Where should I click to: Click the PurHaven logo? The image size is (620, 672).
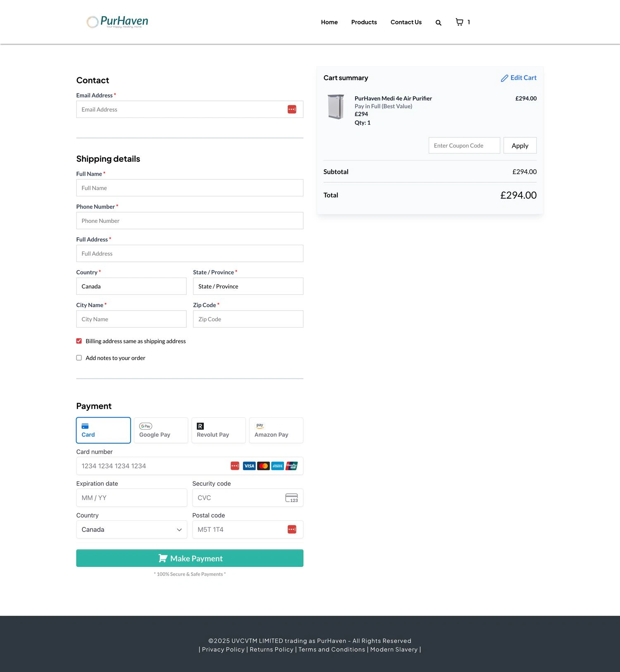(117, 22)
